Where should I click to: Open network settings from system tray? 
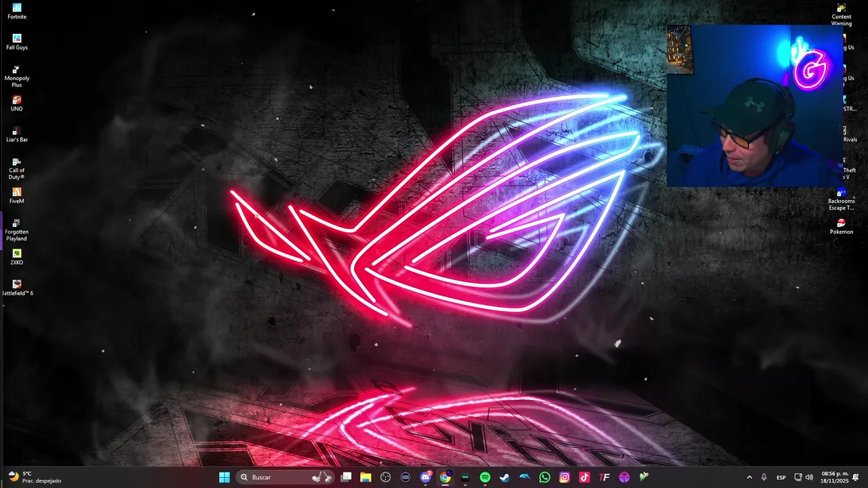pyautogui.click(x=798, y=477)
